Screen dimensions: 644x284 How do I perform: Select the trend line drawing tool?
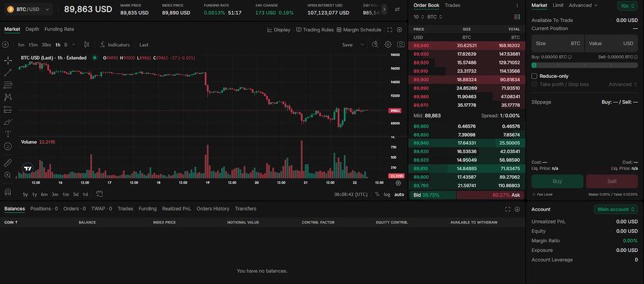[8, 73]
